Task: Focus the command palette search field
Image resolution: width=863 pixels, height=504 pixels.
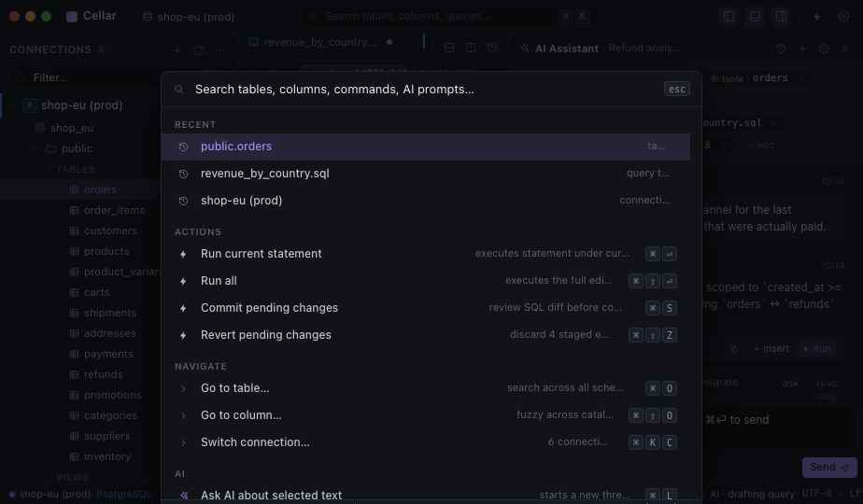Action: click(x=424, y=90)
